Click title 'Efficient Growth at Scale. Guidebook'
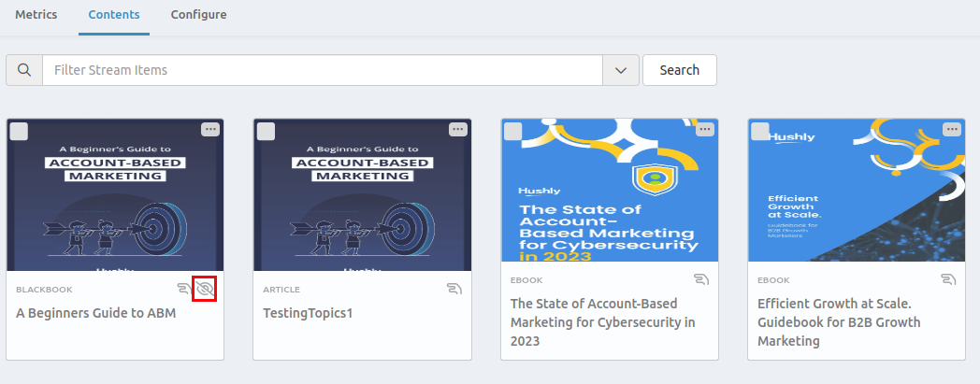This screenshot has width=980, height=384. 839,322
